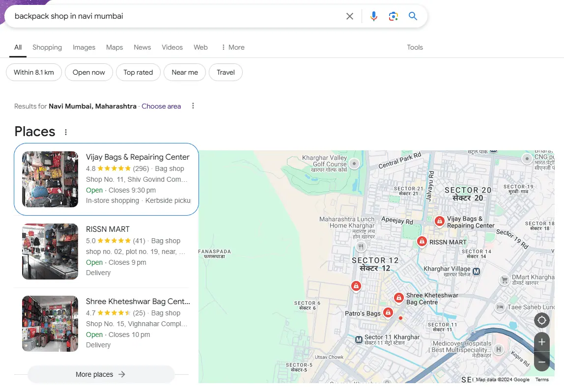Toggle the Open now filter chip
The image size is (564, 392).
[x=89, y=72]
